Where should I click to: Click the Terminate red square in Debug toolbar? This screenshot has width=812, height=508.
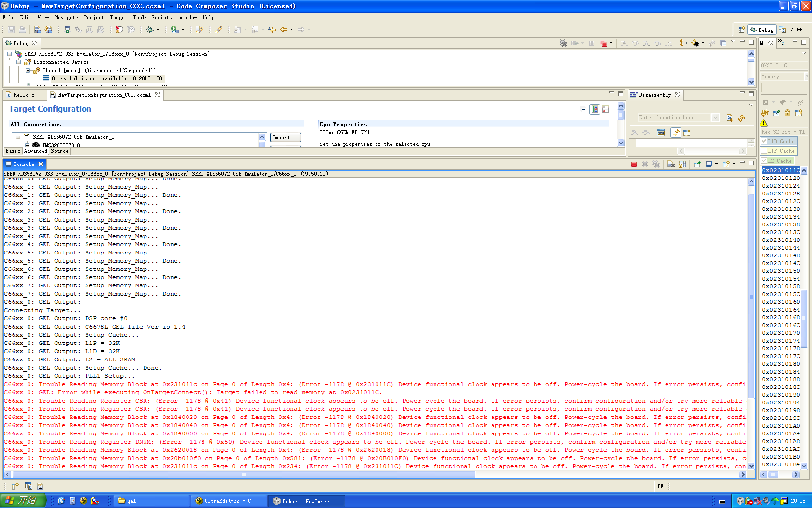[x=603, y=43]
